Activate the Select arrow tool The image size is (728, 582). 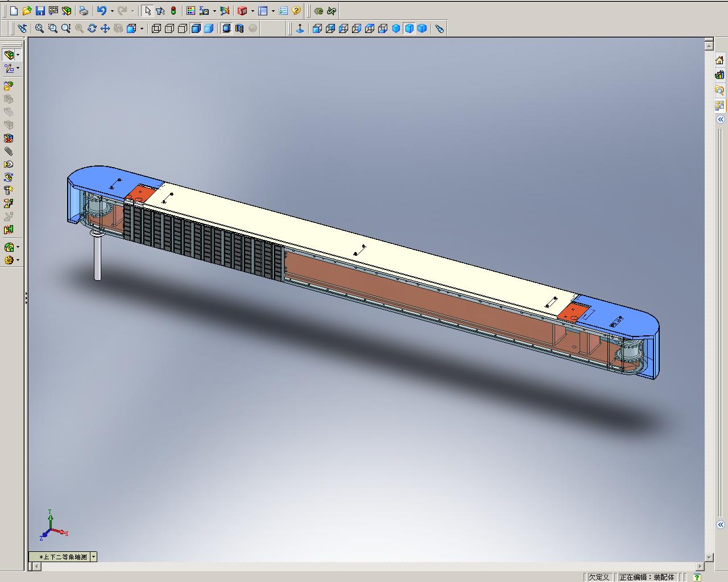tap(148, 11)
